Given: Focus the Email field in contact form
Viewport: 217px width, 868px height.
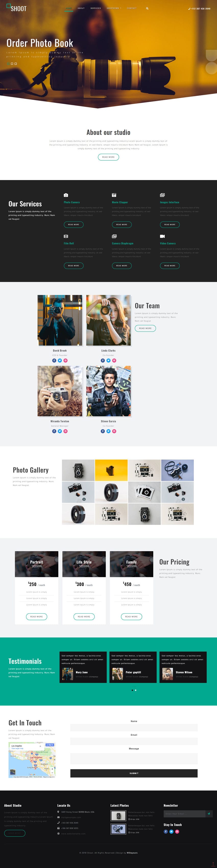Looking at the screenshot, I should click(134, 741).
